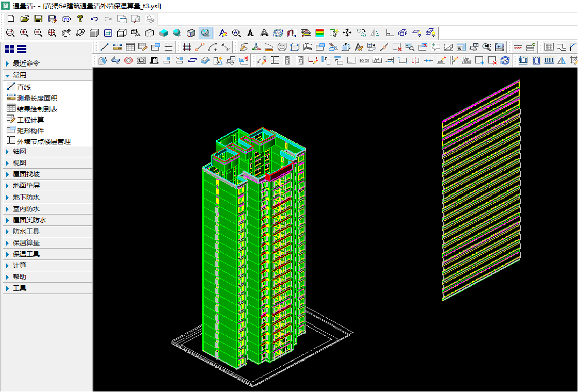
Task: Click the zoom window magnifier icon
Action: click(x=10, y=33)
